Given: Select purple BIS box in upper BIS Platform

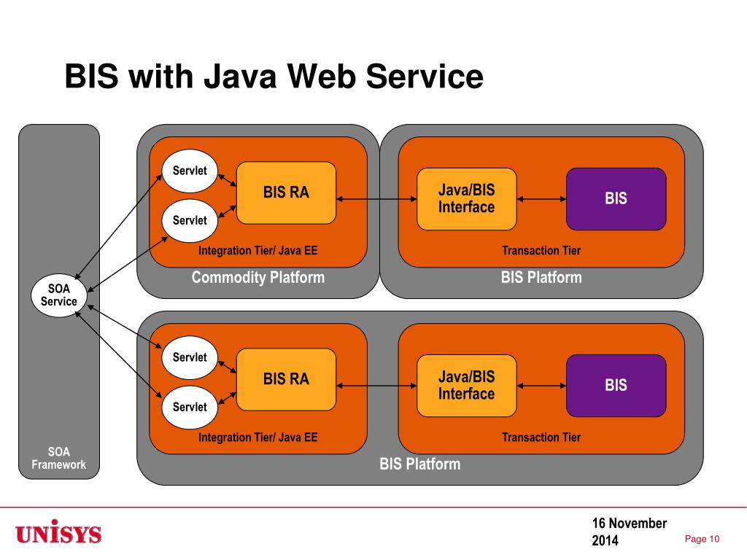Looking at the screenshot, I should [x=616, y=198].
